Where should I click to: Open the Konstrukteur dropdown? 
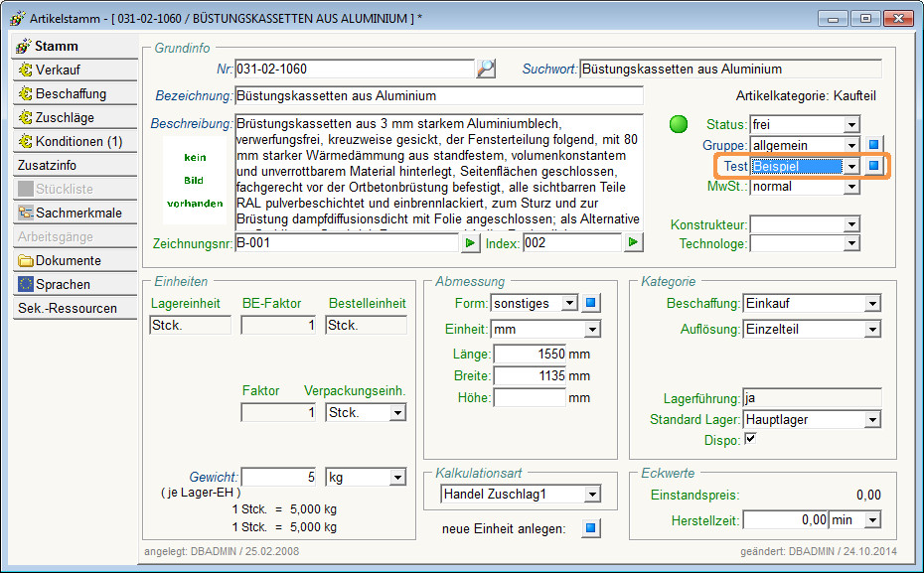point(851,224)
